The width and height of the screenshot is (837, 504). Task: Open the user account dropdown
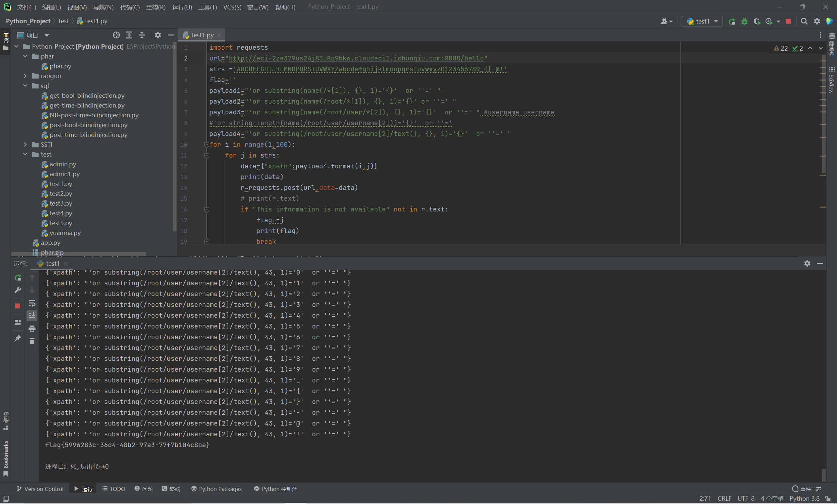[x=666, y=21]
